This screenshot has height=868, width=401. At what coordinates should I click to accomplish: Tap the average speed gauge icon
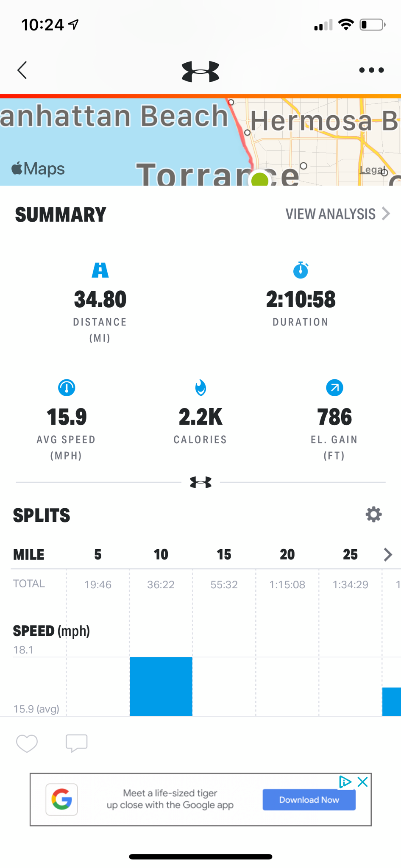[x=67, y=387]
